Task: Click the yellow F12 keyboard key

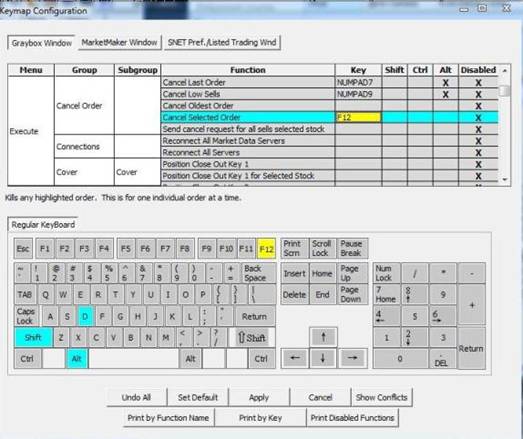Action: [x=266, y=249]
